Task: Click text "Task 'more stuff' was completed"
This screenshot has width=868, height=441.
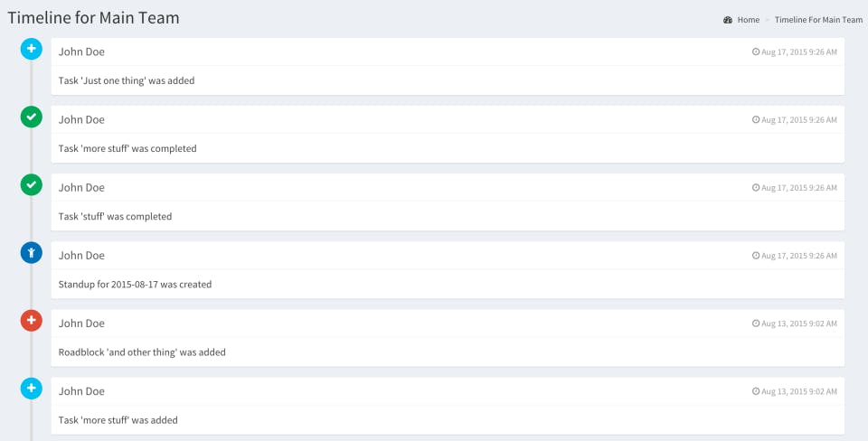Action: 127,148
